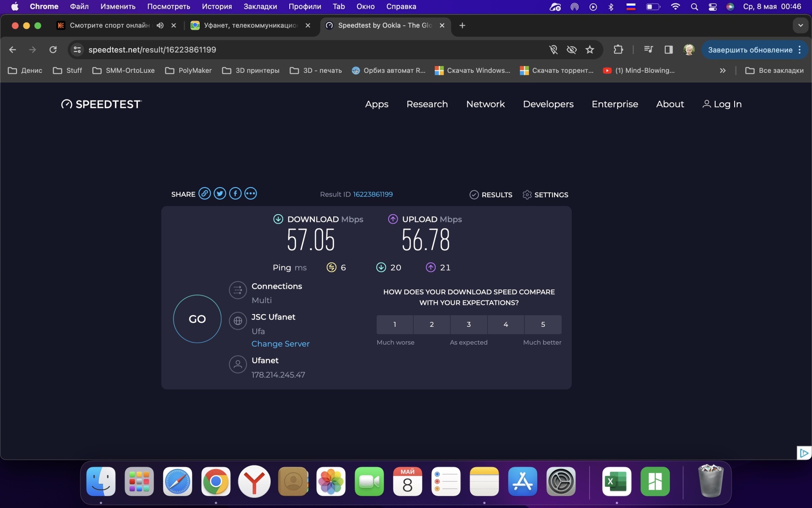Click the microphone blocked icon in address bar
The image size is (812, 508).
(x=553, y=50)
